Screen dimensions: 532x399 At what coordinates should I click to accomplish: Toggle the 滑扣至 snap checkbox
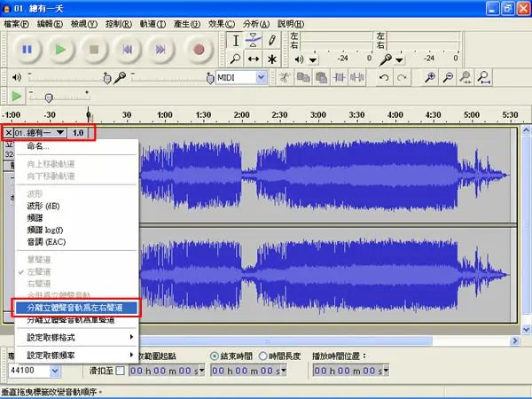click(x=120, y=371)
